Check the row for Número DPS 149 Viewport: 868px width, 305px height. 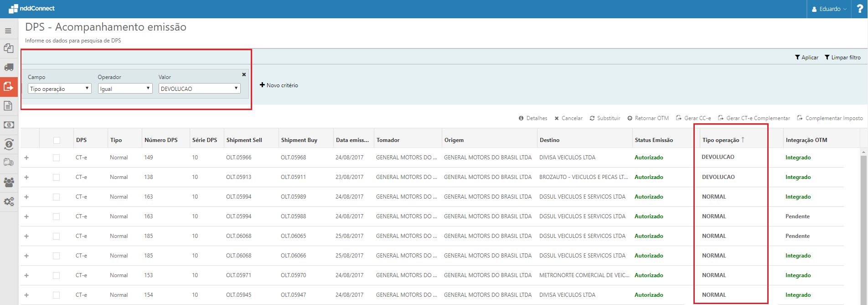tap(56, 158)
